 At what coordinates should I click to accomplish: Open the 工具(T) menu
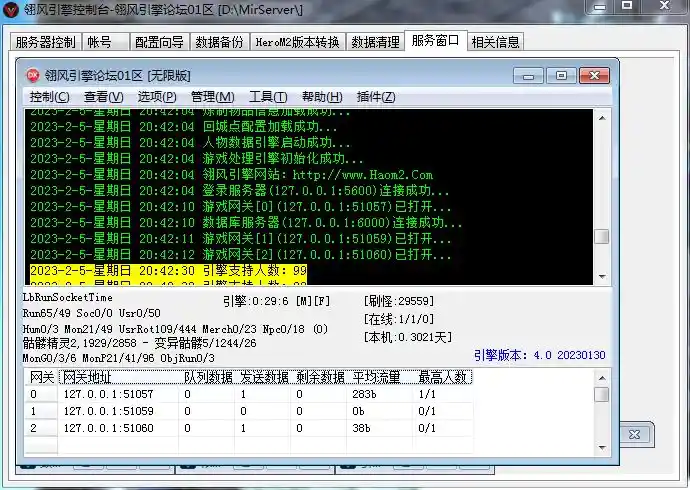coord(268,97)
